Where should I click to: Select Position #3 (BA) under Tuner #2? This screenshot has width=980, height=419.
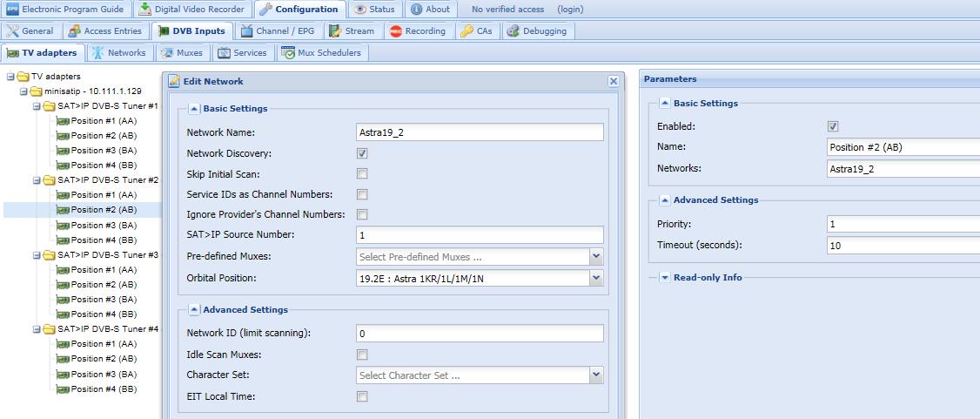point(104,225)
